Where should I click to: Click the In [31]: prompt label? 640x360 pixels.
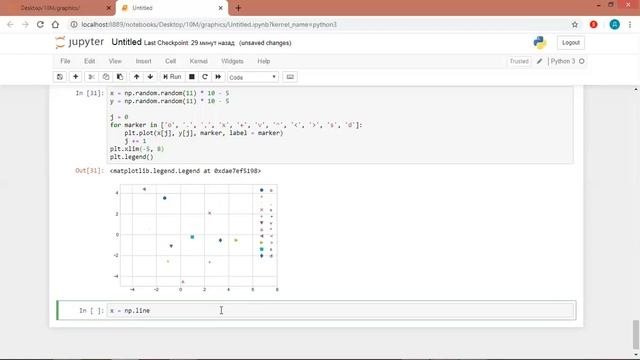[89, 93]
